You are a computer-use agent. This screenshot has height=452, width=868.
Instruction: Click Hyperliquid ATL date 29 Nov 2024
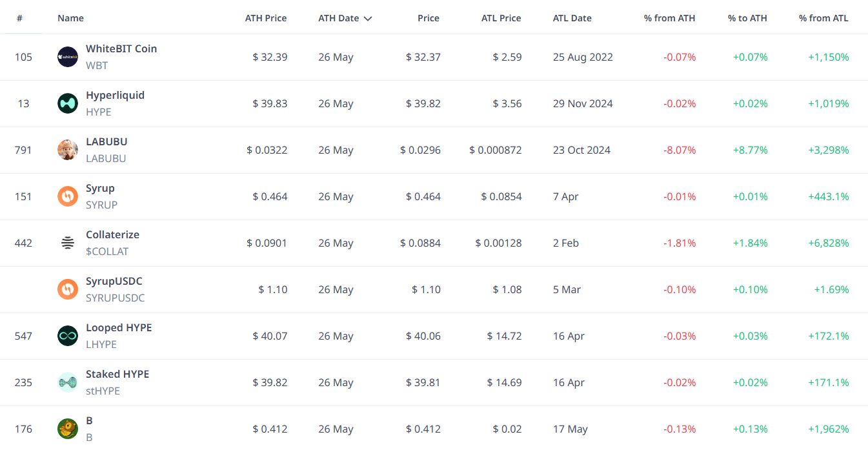click(583, 103)
